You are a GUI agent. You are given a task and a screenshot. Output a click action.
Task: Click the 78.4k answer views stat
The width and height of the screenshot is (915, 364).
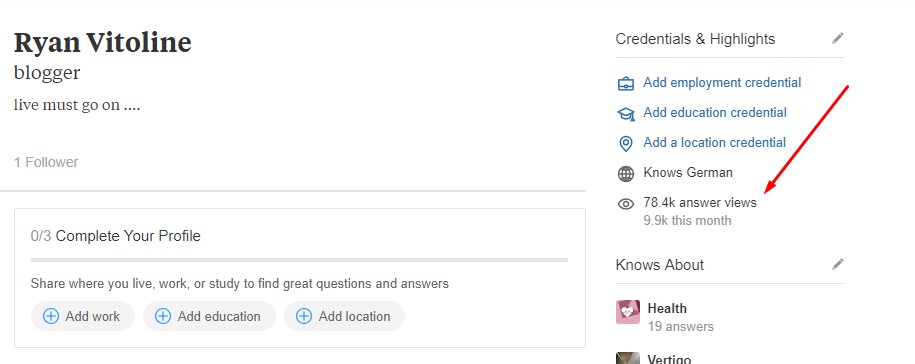(700, 202)
